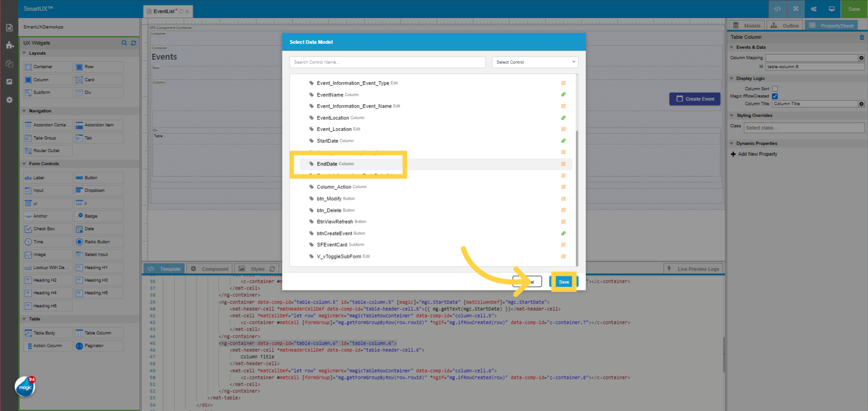Refresh the UX Widgets panel
Image resolution: width=868 pixels, height=411 pixels.
tap(133, 43)
